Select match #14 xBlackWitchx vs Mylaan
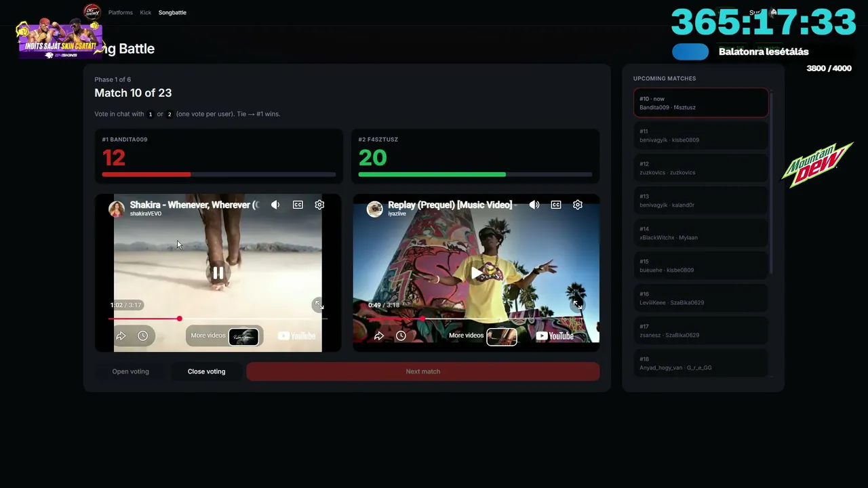 [701, 233]
